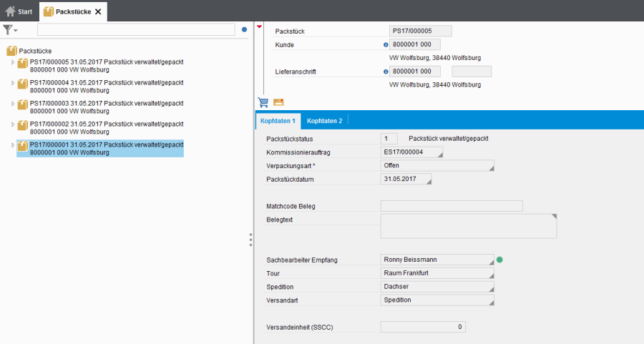This screenshot has width=644, height=344.
Task: Select the Kopfdaten 1 tab
Action: (x=278, y=120)
